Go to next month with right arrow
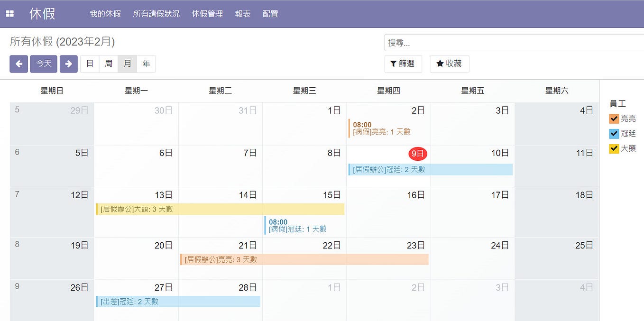This screenshot has width=644, height=321. pos(69,64)
